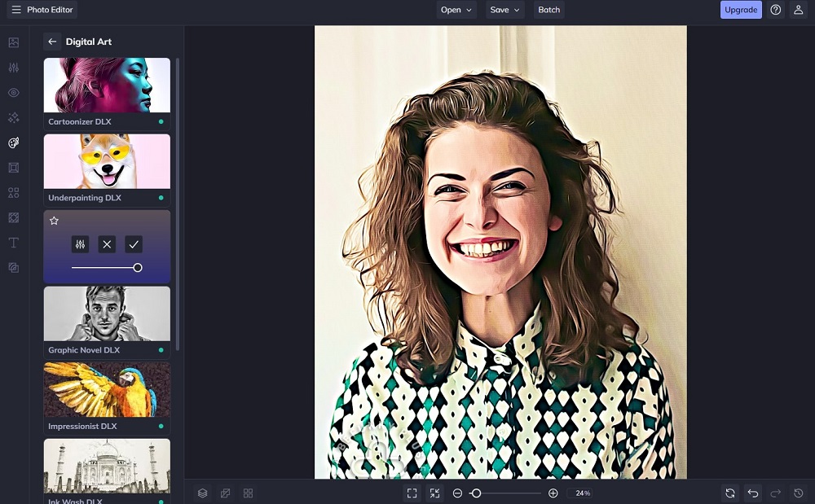Open the Save dropdown menu

click(x=504, y=10)
